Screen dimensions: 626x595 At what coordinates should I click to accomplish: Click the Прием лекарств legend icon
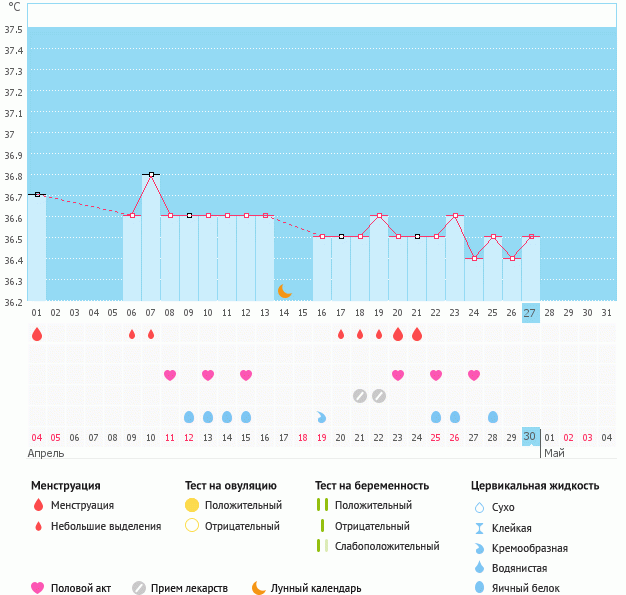[x=139, y=588]
